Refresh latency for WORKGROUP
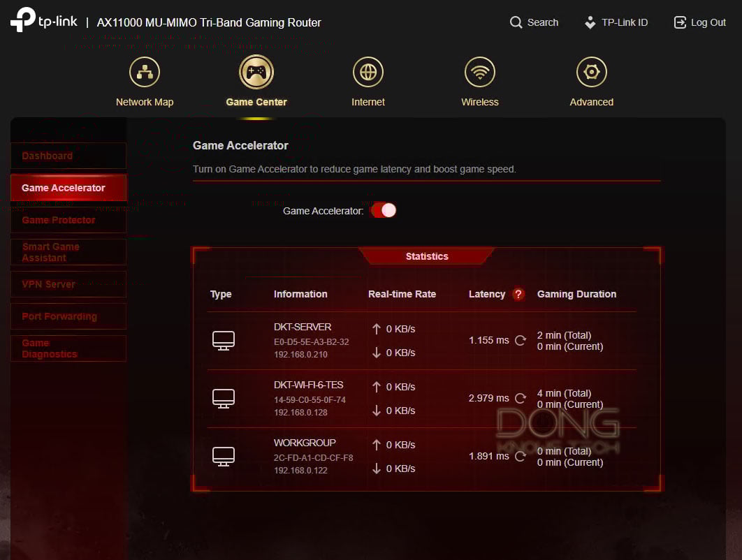742x560 pixels. (521, 457)
